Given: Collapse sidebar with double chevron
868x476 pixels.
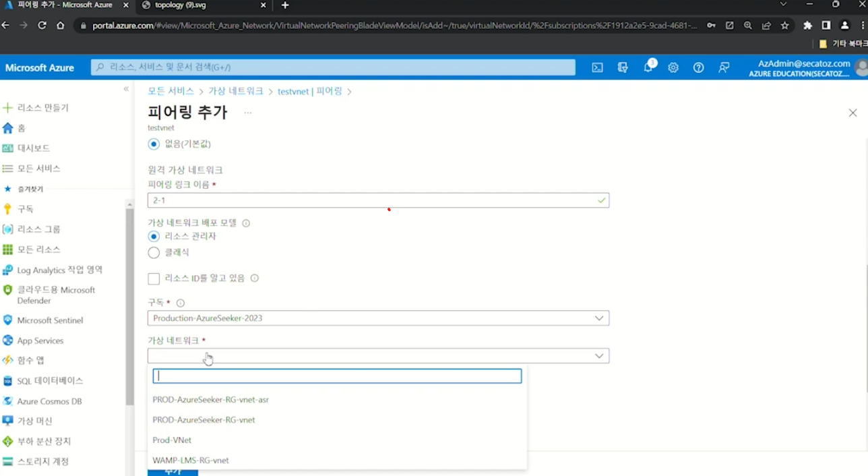Looking at the screenshot, I should click(x=126, y=89).
